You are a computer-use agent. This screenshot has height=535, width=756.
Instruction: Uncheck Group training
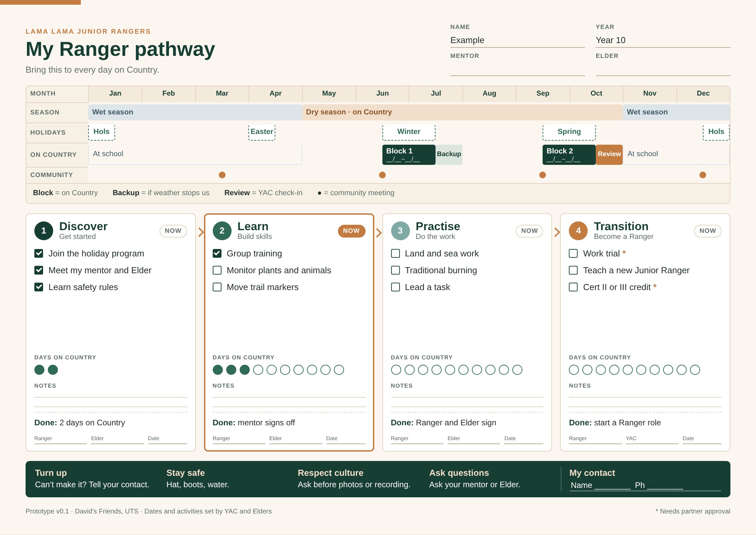[x=217, y=253]
